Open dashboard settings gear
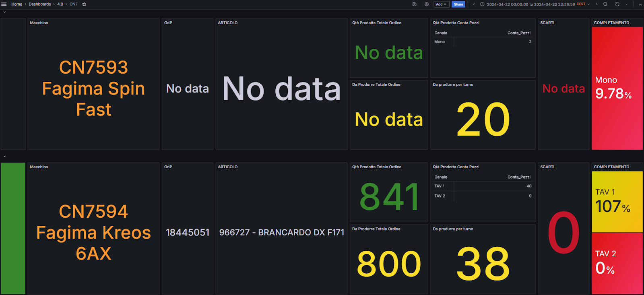 (427, 4)
